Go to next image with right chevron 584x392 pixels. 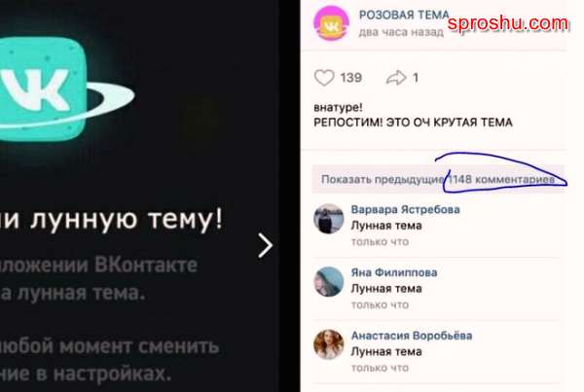(265, 245)
